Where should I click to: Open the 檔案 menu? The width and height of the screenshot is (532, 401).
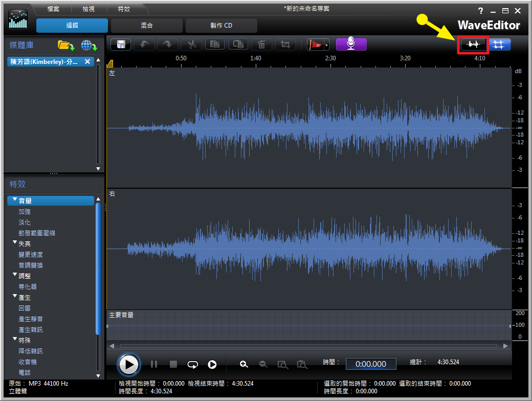tap(53, 9)
